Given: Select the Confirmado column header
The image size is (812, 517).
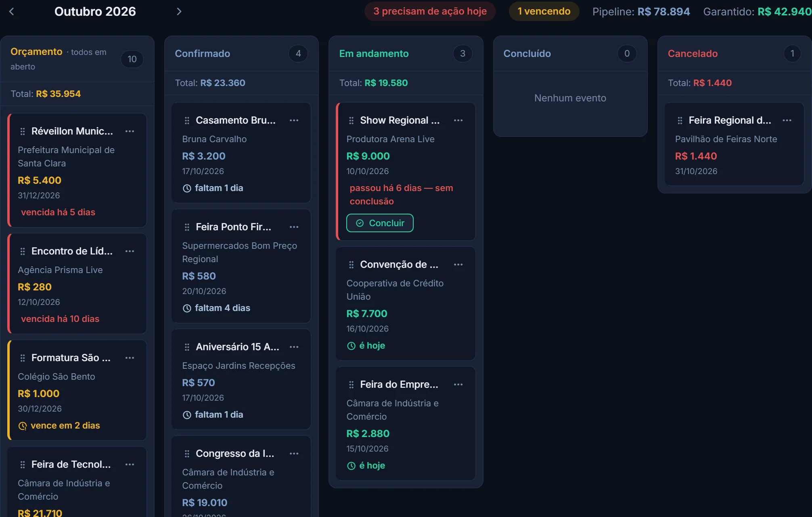Looking at the screenshot, I should pos(241,53).
